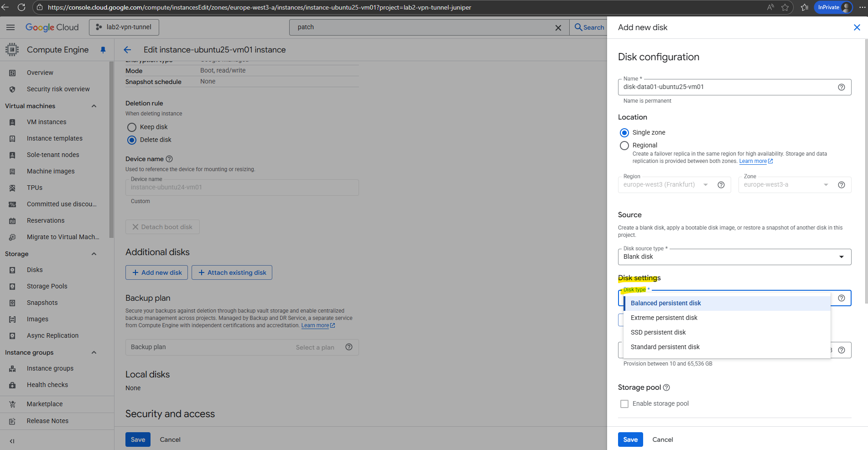Viewport: 868px width, 450px height.
Task: Collapse the Virtual machines sidebar section
Action: [x=94, y=106]
